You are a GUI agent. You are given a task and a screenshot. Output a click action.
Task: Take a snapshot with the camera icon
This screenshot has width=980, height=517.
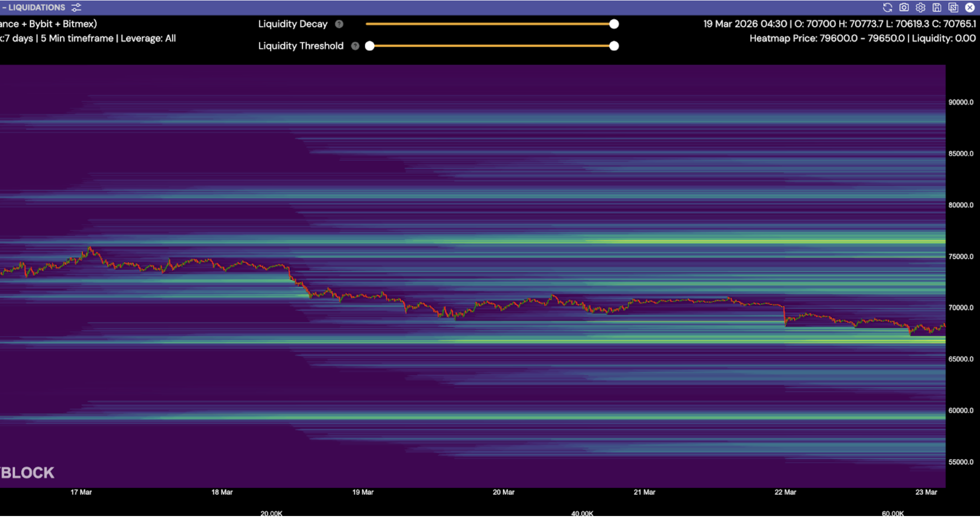(x=904, y=7)
